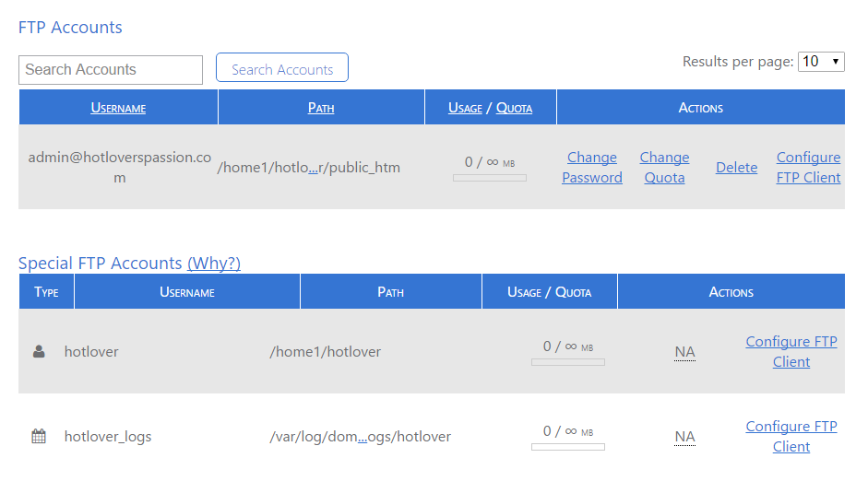
Task: Expand the truncated /var/log path ellipsis
Action: [363, 437]
